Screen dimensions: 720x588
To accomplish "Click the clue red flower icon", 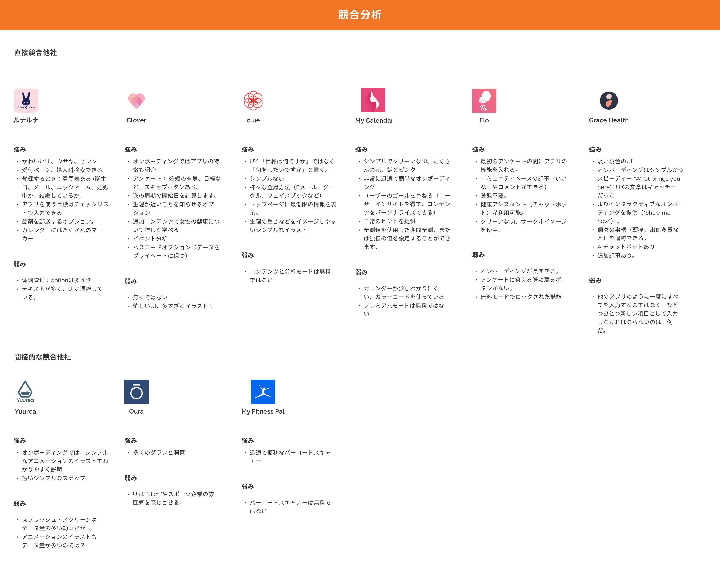I will coord(253,101).
